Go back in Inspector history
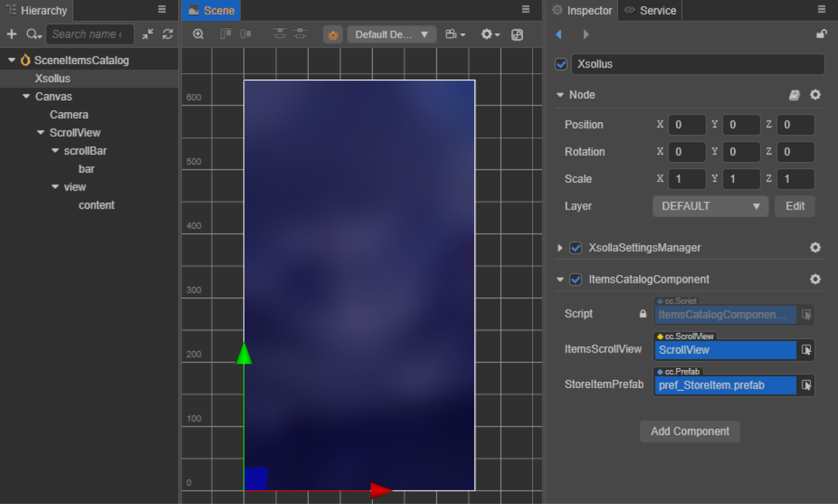838x504 pixels. (559, 34)
